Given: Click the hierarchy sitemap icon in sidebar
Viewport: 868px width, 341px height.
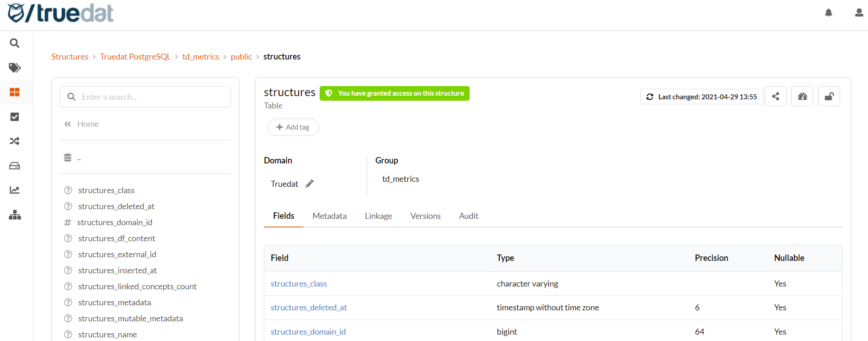Looking at the screenshot, I should (x=15, y=215).
